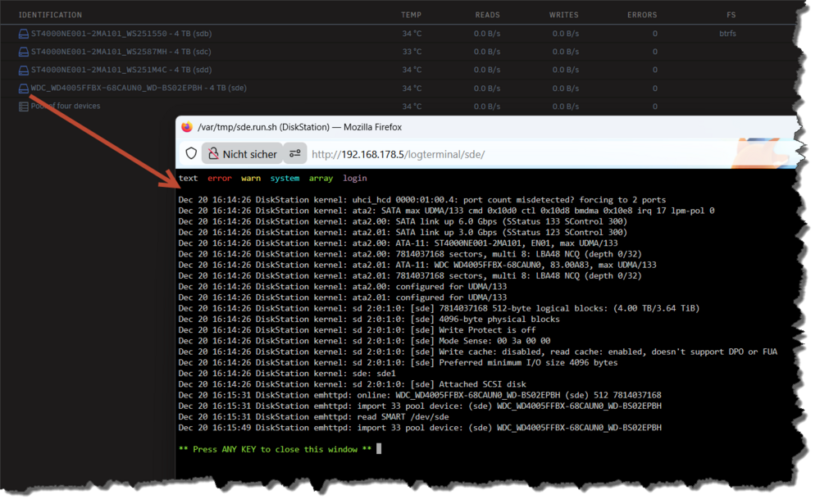Open the tracking protection shield icon

coord(191,154)
